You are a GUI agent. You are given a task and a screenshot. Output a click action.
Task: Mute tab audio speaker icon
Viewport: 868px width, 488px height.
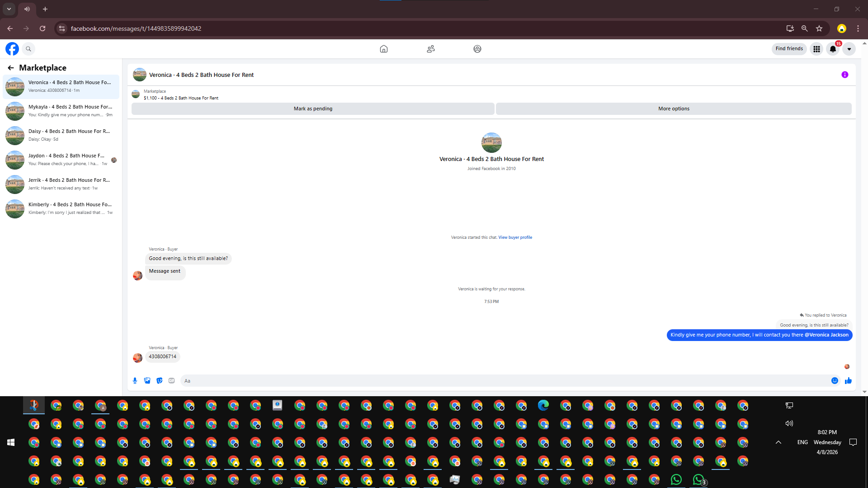[x=27, y=9]
